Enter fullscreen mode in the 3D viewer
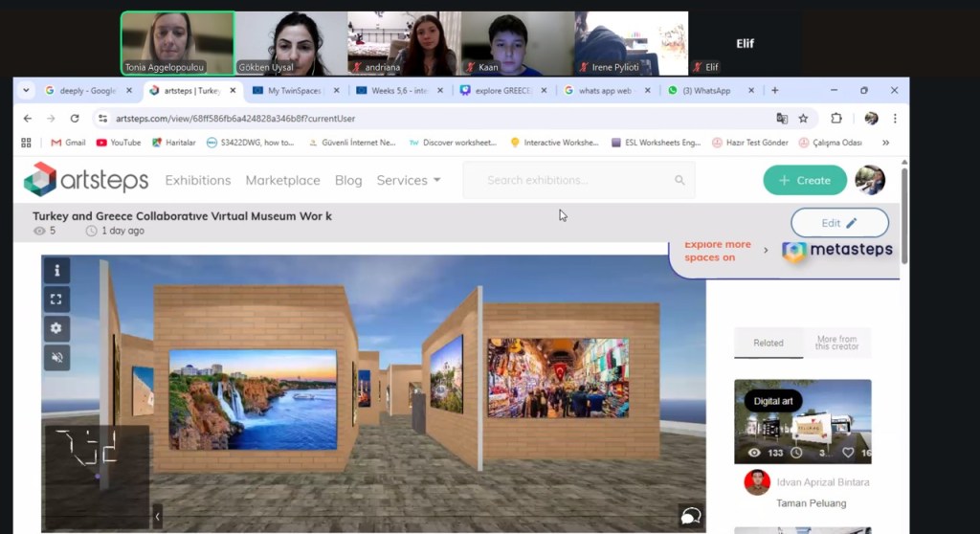This screenshot has height=534, width=980. pos(56,299)
